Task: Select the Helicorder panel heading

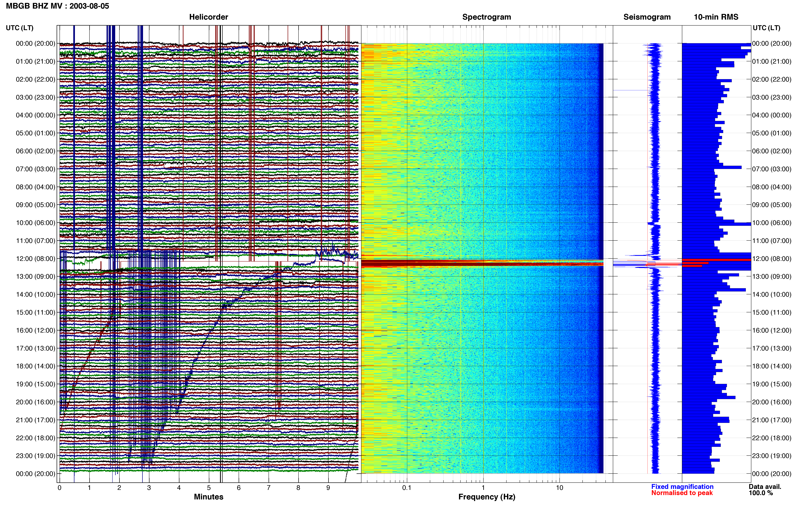Action: (209, 17)
